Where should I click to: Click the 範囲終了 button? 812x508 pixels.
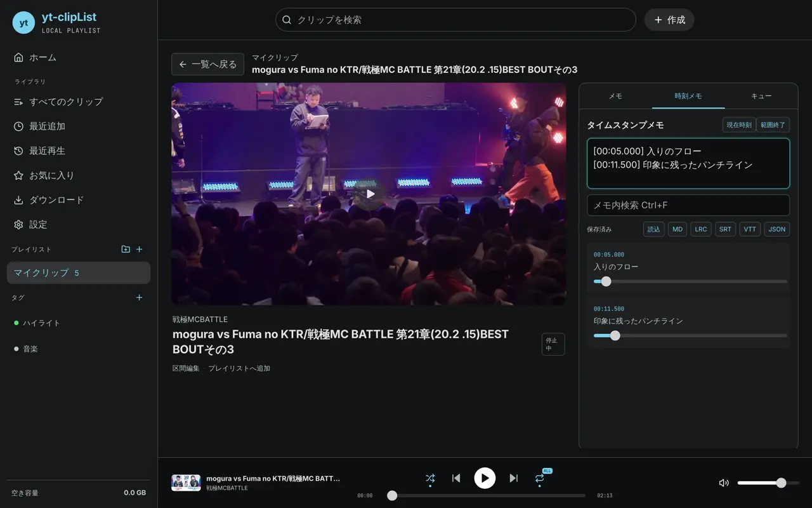point(773,125)
